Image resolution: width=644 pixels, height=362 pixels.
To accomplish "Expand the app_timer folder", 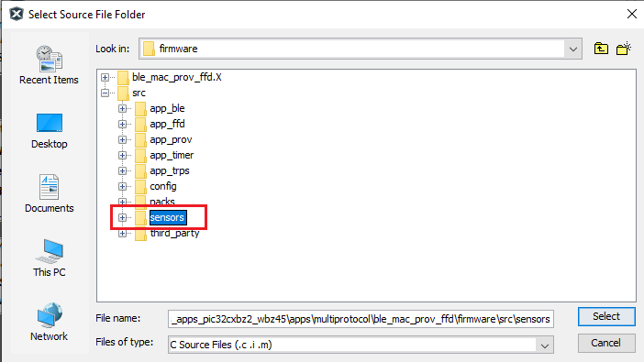I will tap(122, 155).
